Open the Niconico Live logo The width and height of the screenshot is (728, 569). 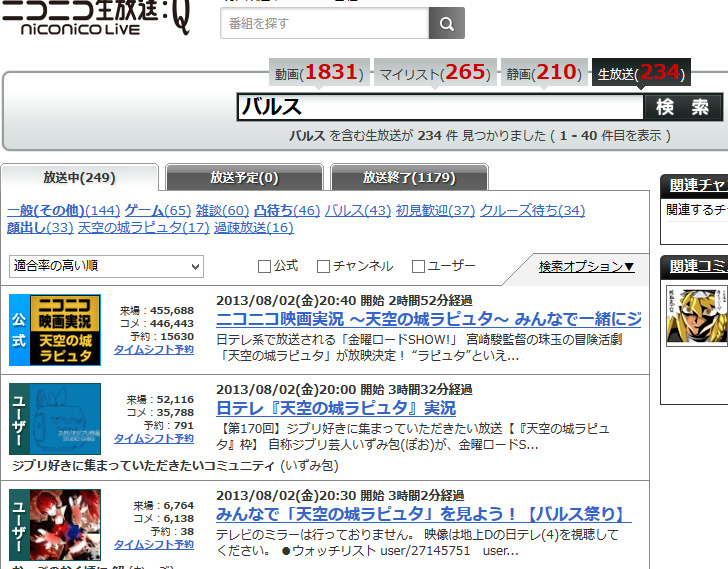point(97,18)
